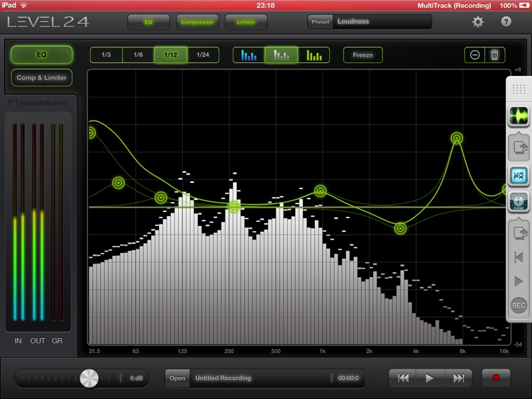532x399 pixels.
Task: Open the Loudness preset selector
Action: [x=370, y=22]
